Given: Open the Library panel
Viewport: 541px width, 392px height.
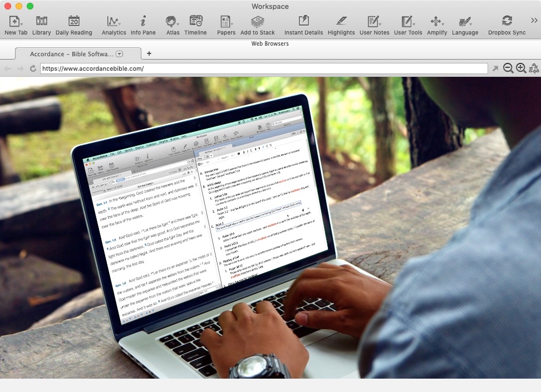Looking at the screenshot, I should coord(41,22).
